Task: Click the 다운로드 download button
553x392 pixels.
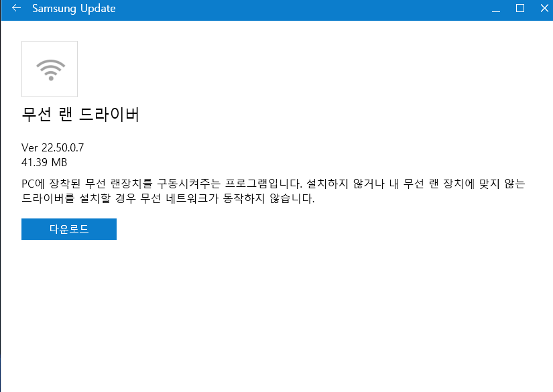Action: pos(69,229)
